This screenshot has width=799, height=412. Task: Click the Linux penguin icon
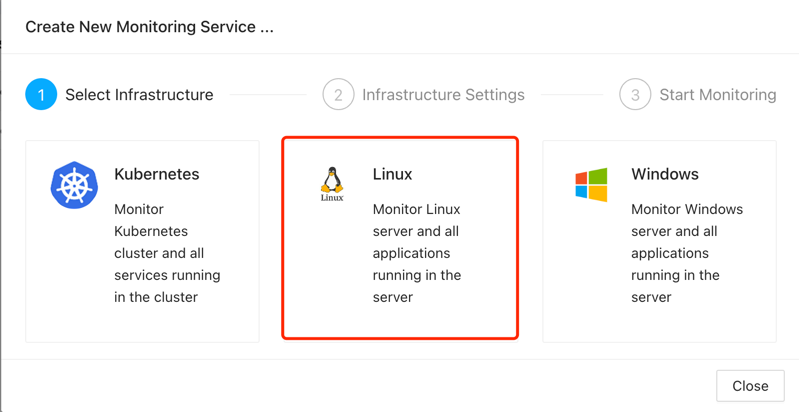pyautogui.click(x=332, y=184)
